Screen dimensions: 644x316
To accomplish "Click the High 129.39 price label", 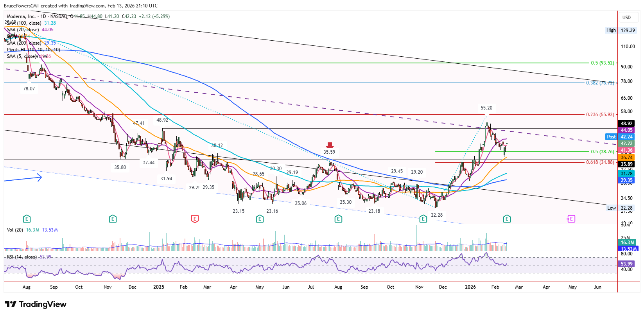I will (x=620, y=30).
